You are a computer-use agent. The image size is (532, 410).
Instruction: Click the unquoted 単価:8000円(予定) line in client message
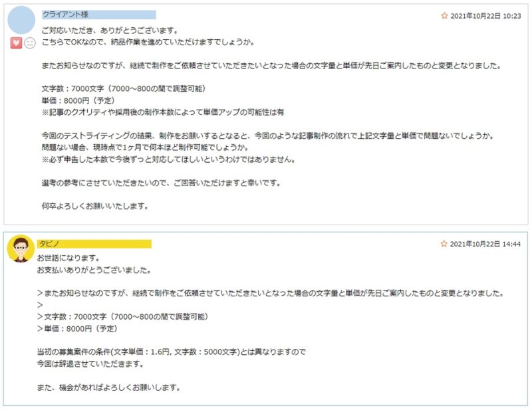coord(78,100)
